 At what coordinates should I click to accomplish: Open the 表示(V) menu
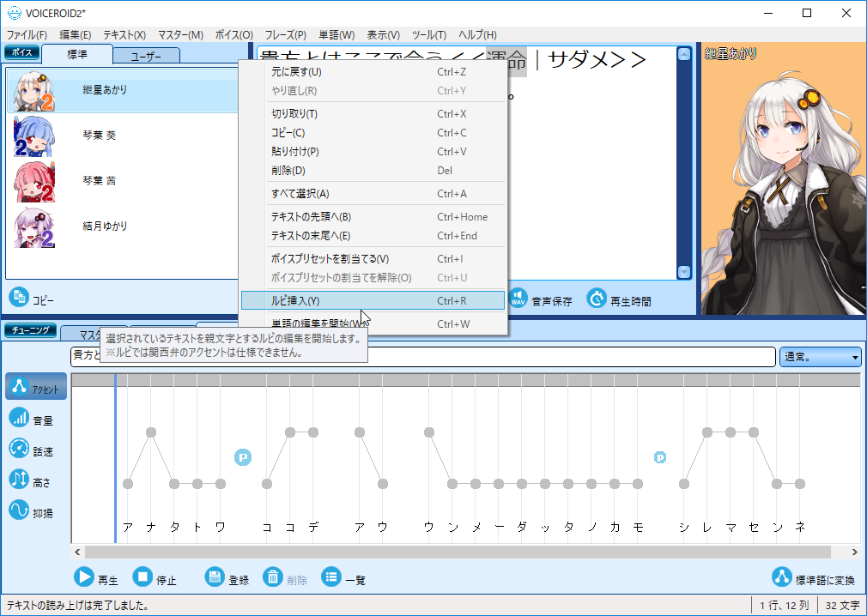pyautogui.click(x=383, y=35)
